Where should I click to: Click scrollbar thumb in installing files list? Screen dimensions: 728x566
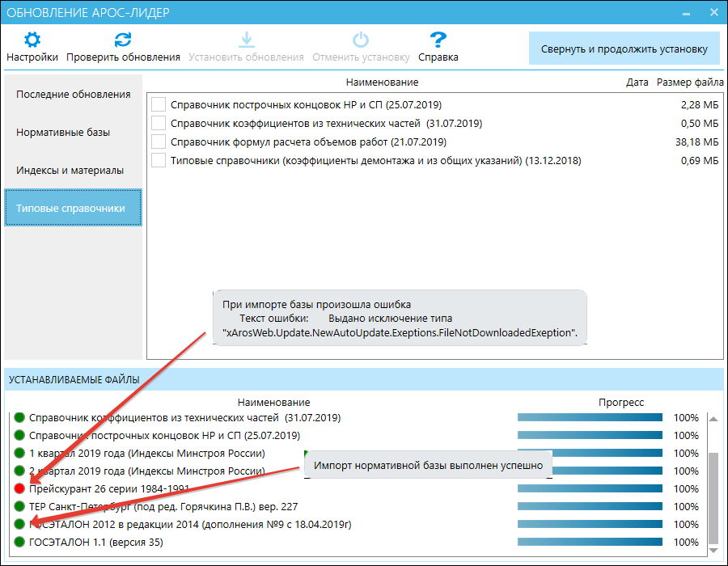click(713, 498)
